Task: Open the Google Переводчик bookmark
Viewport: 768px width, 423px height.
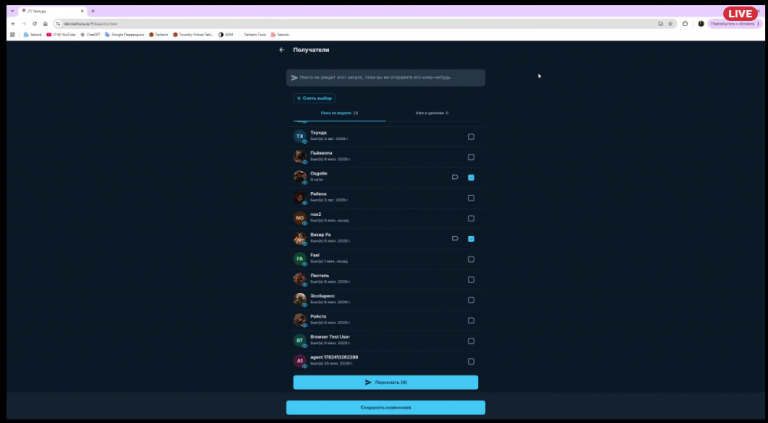Action: click(x=124, y=35)
